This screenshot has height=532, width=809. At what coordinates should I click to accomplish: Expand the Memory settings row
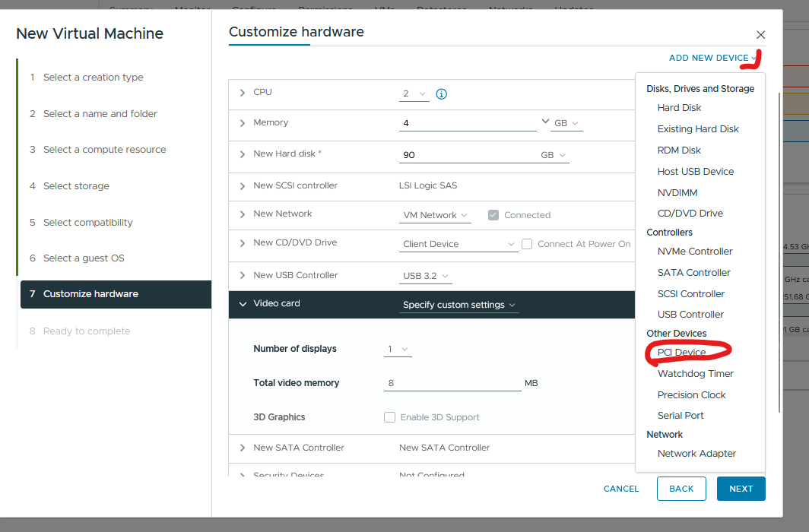[x=243, y=123]
